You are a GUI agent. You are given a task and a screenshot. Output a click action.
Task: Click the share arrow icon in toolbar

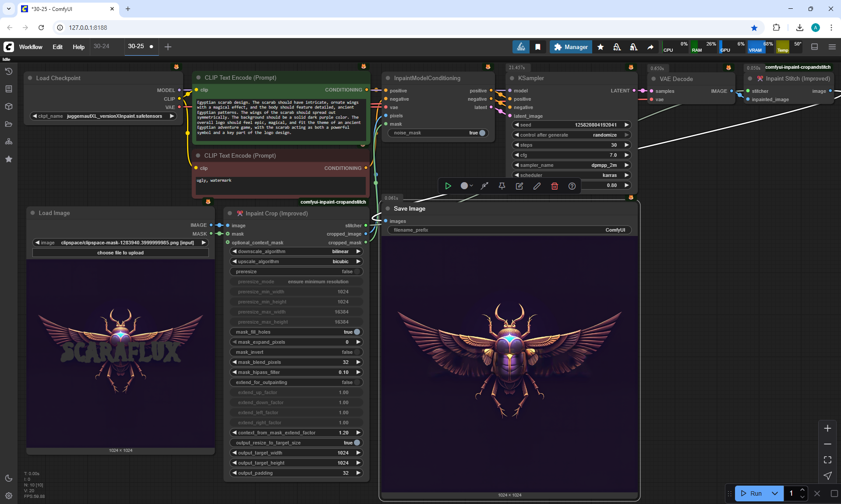point(650,47)
